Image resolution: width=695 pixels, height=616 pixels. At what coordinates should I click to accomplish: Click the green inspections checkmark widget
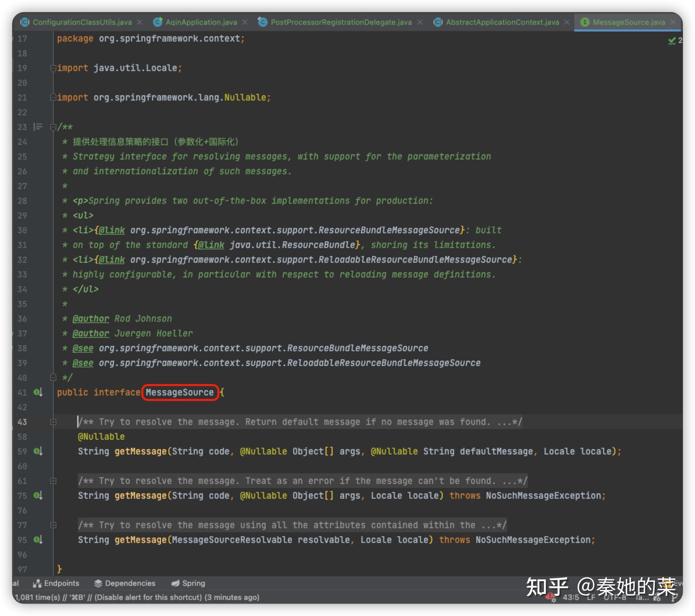672,41
